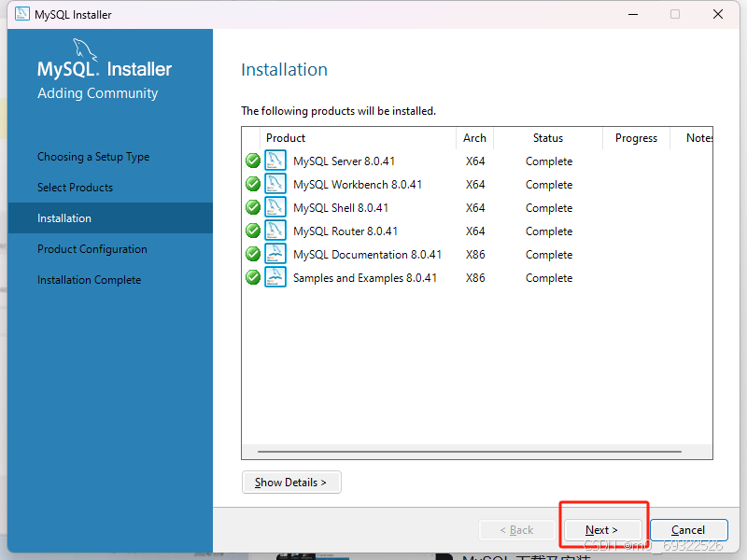The width and height of the screenshot is (747, 560).
Task: Click the MySQL Server 8.0.41 product icon
Action: pos(275,161)
